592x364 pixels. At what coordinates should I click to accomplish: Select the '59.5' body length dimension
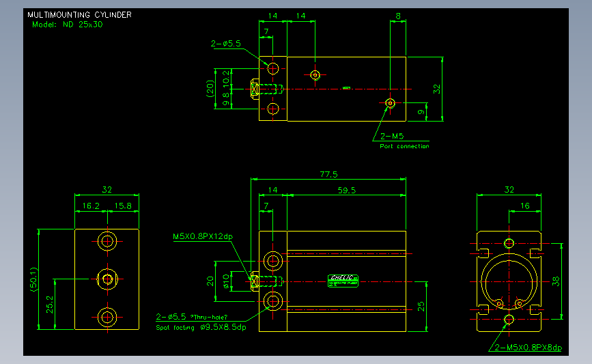(347, 191)
